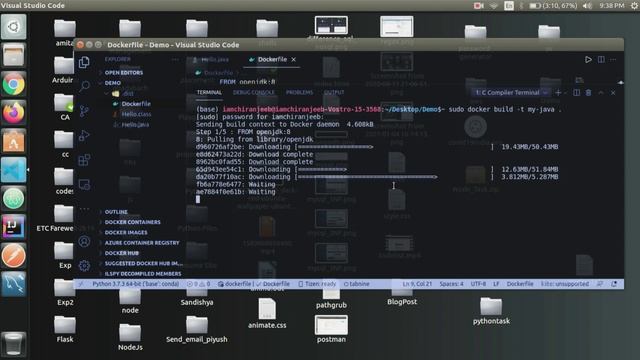
Task: Split the terminal pane
Action: [x=576, y=93]
